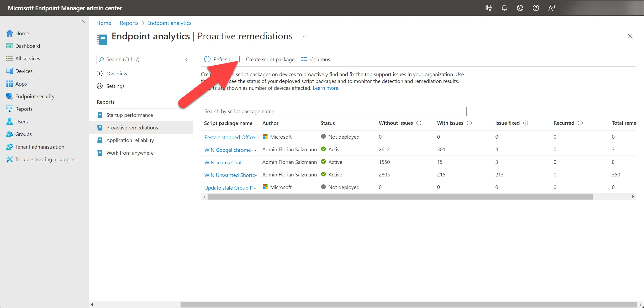Open Endpoint security
644x308 pixels.
coord(35,96)
